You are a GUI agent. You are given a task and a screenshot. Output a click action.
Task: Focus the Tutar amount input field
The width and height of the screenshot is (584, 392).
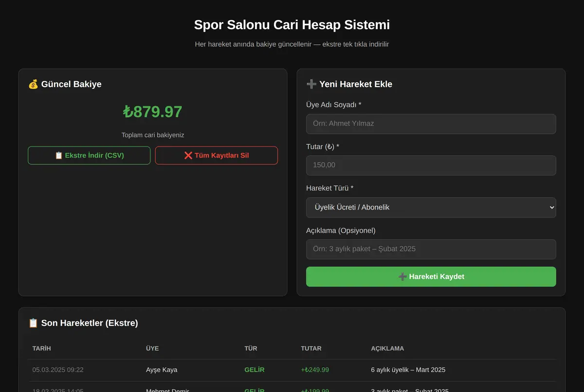pyautogui.click(x=431, y=165)
